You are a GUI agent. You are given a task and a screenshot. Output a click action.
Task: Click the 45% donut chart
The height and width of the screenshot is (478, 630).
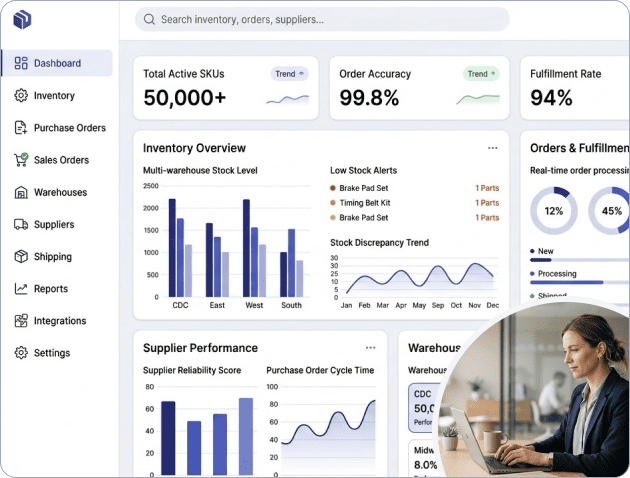click(x=610, y=210)
